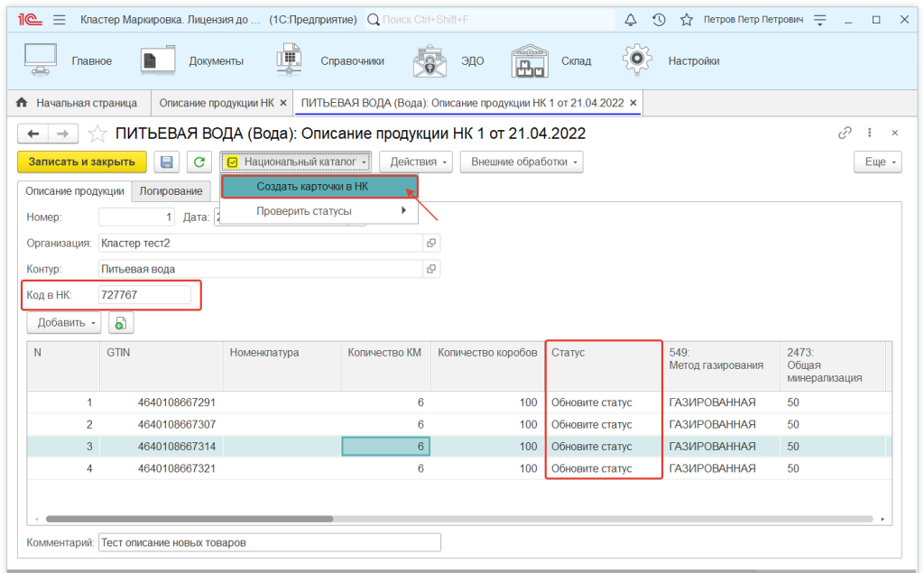The width and height of the screenshot is (924, 573).
Task: Sort by GTIN column header
Action: tap(162, 365)
